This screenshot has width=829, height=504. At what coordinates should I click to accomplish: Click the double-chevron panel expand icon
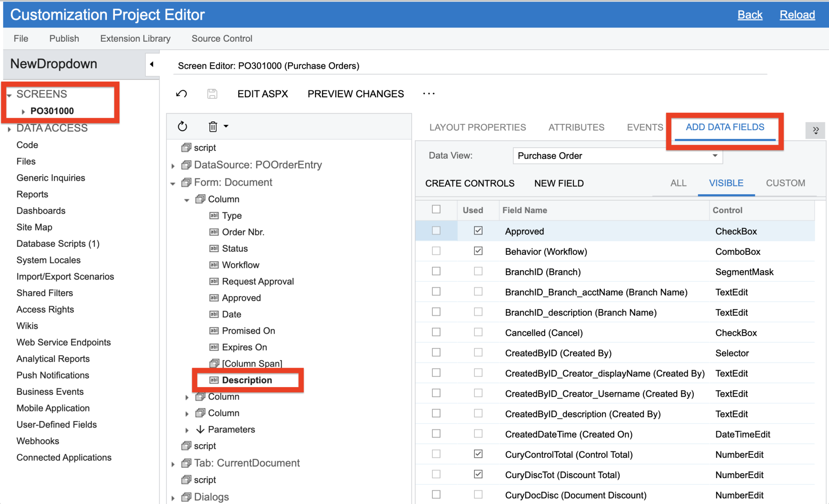point(816,130)
